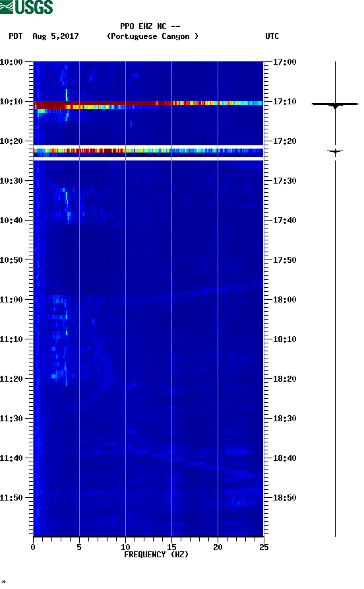Click the '11:20' PDT time label
Screen dimensions: 364x589
pos(12,379)
